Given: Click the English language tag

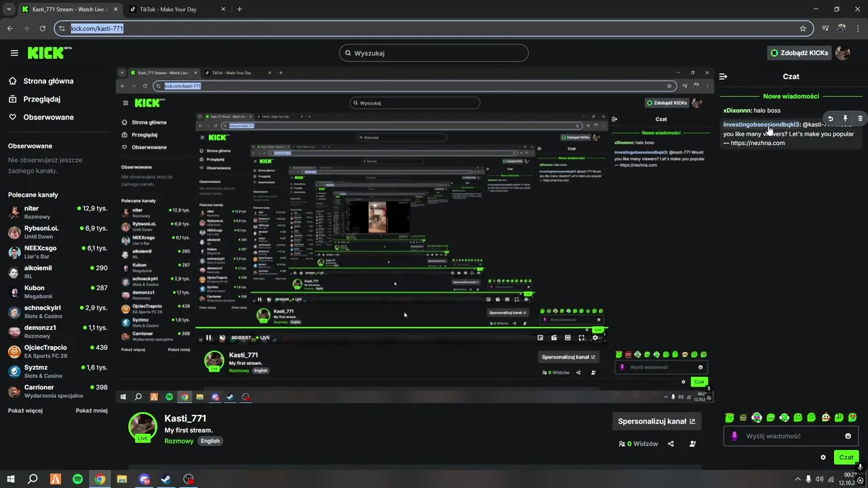Looking at the screenshot, I should coord(210,441).
